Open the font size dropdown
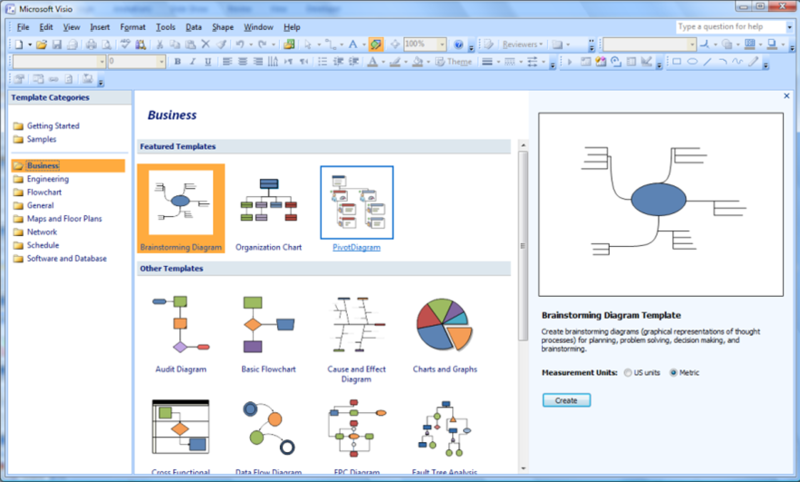Viewport: 800px width, 482px height. coord(161,62)
